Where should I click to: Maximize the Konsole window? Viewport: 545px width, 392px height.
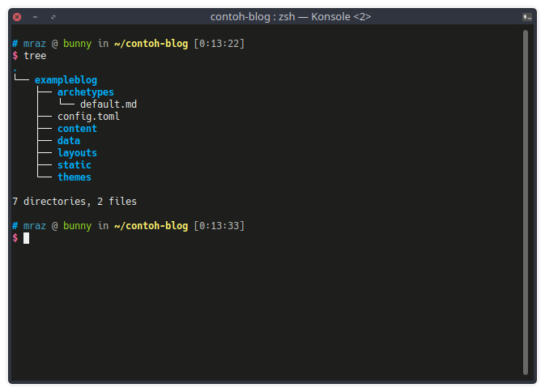coord(53,17)
